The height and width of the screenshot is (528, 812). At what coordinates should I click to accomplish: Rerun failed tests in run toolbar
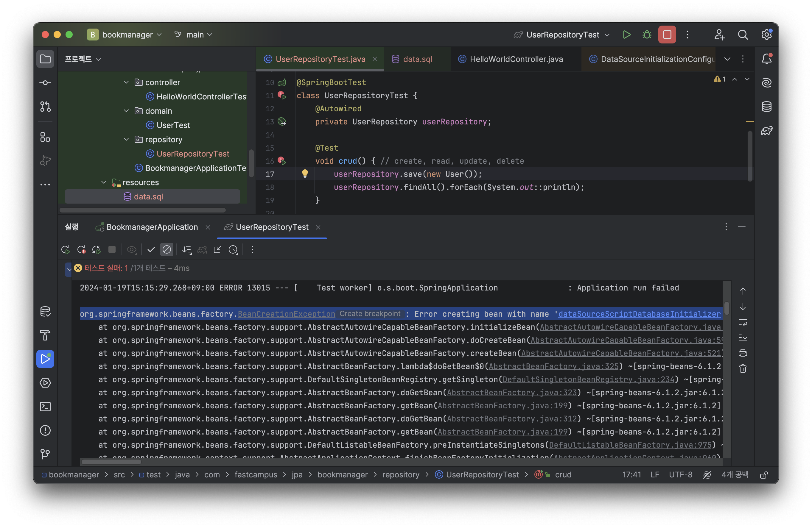tap(81, 249)
